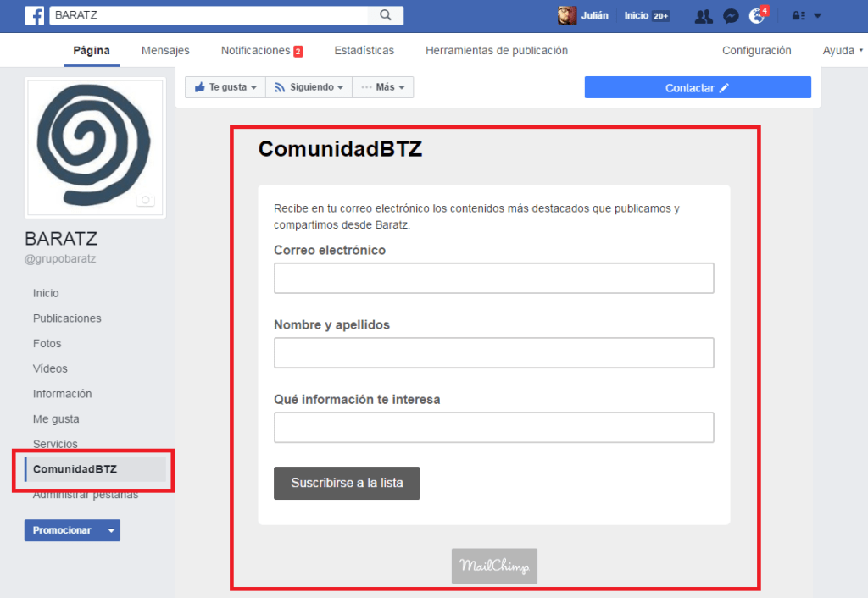Screen dimensions: 868x598
Task: Switch to the Página tab
Action: click(92, 50)
